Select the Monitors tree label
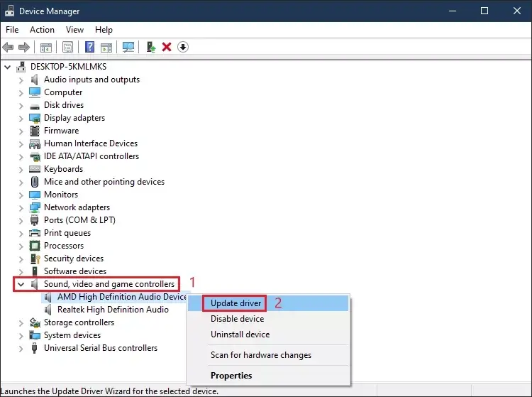Viewport: 532px width, 397px height. click(x=61, y=195)
